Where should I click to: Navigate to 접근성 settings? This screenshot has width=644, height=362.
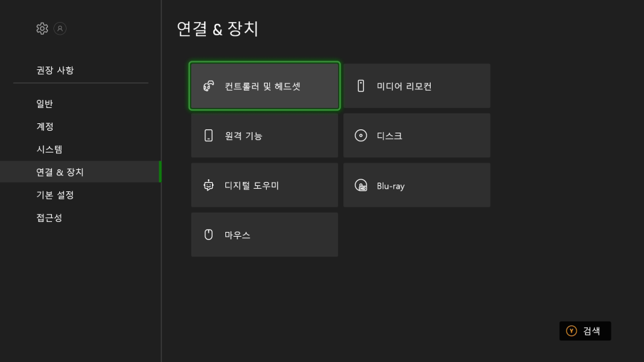[49, 217]
